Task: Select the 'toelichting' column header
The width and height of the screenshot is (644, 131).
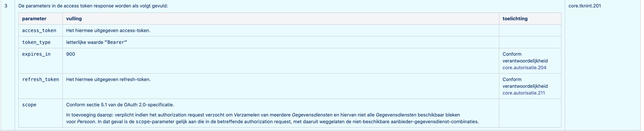Action: click(x=515, y=19)
